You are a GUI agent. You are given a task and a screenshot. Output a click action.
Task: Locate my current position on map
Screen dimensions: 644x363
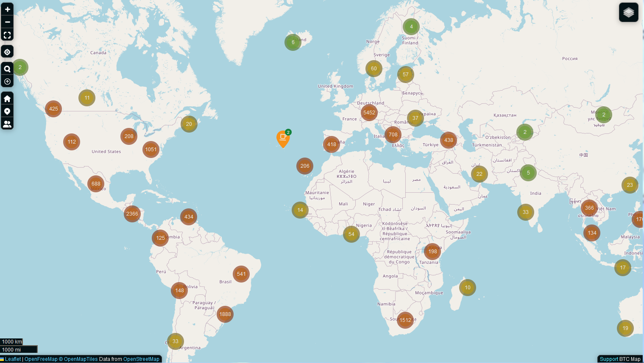[x=7, y=52]
